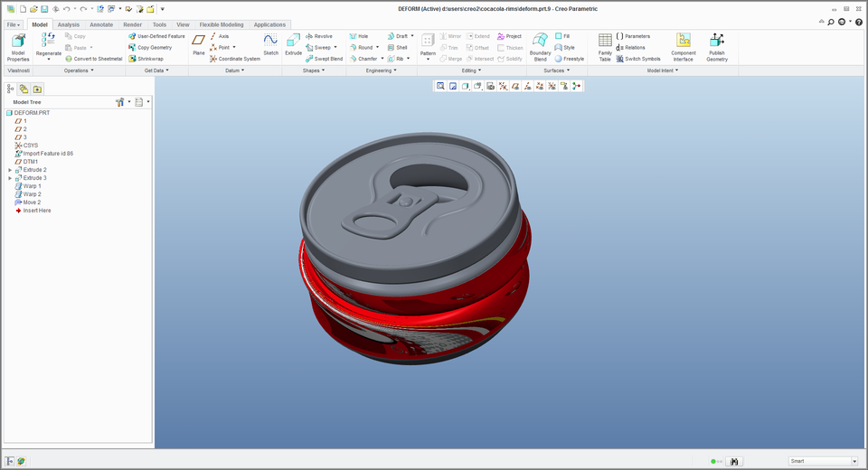
Task: Expand the Extrude 2 tree node
Action: point(9,170)
